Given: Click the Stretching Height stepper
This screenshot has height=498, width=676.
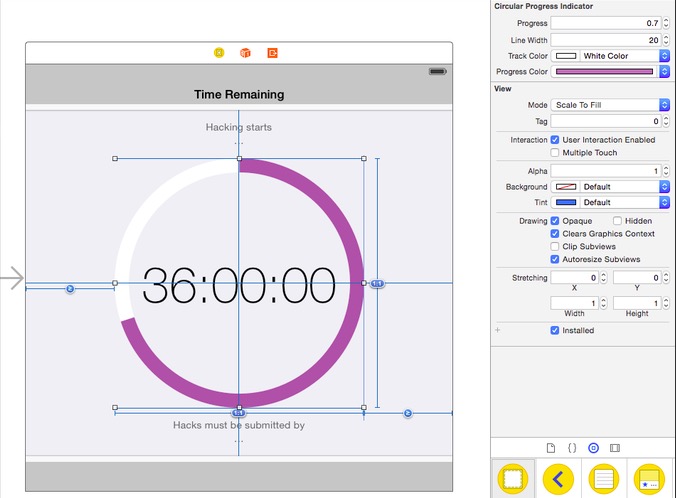Looking at the screenshot, I should coord(666,303).
